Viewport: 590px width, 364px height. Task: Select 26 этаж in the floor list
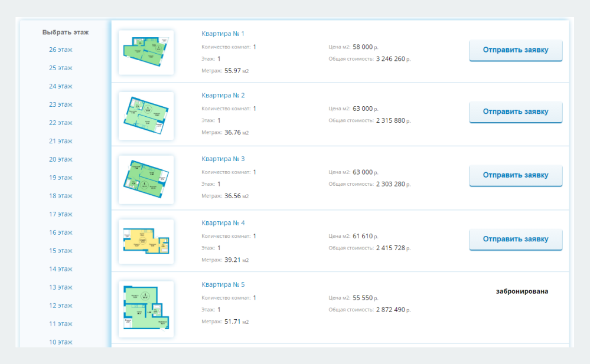tap(61, 50)
